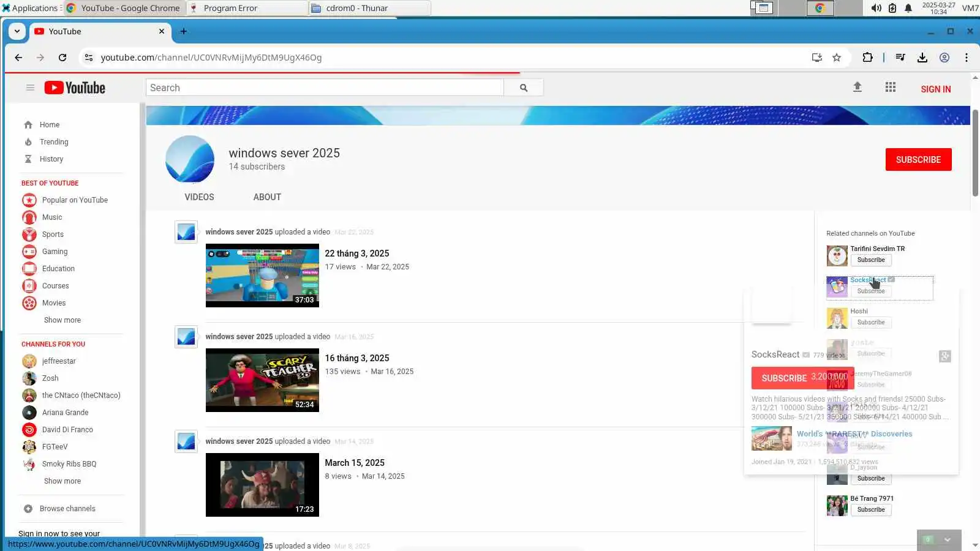
Task: Open the tab search dropdown in Chrome
Action: [x=17, y=31]
